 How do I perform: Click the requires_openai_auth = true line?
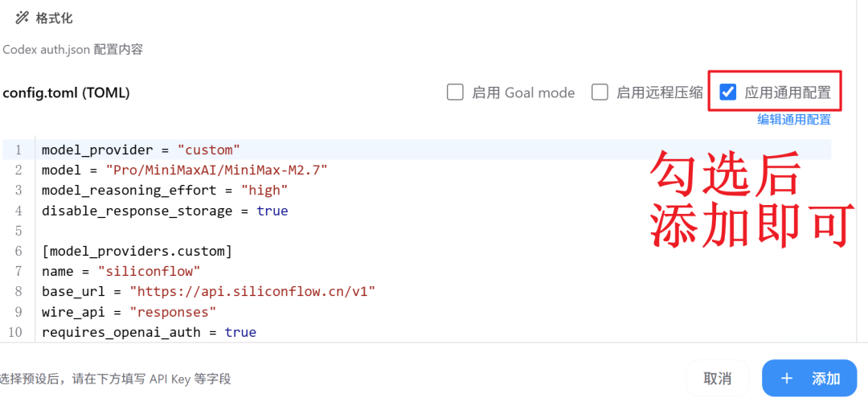[x=149, y=332]
